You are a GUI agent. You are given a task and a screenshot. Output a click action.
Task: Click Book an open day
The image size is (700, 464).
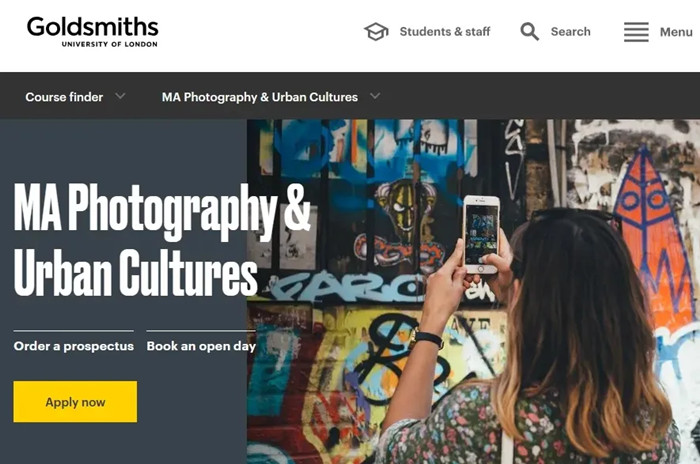201,346
